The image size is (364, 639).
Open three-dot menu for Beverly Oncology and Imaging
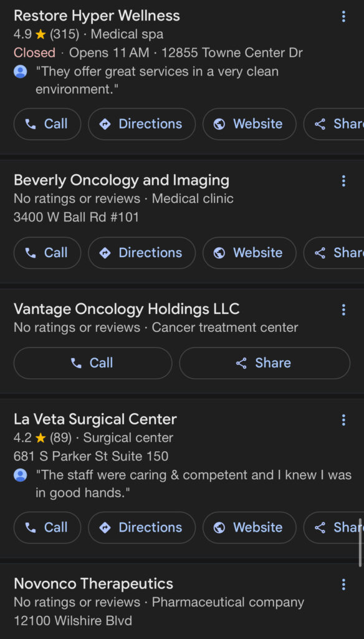(343, 181)
